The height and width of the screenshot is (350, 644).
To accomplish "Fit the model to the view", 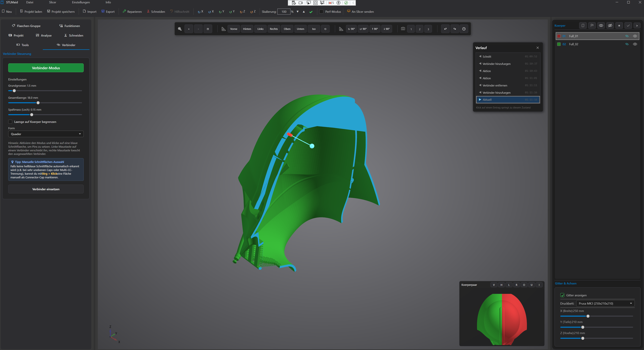I will pyautogui.click(x=208, y=29).
